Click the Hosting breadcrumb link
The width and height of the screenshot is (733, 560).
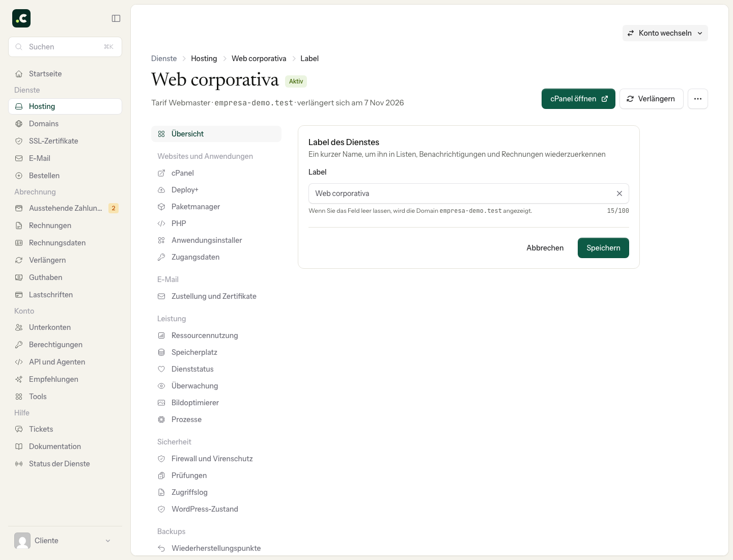point(204,59)
